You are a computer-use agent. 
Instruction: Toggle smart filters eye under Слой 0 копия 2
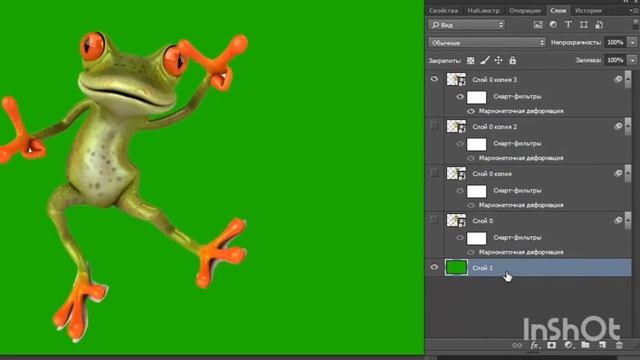460,144
